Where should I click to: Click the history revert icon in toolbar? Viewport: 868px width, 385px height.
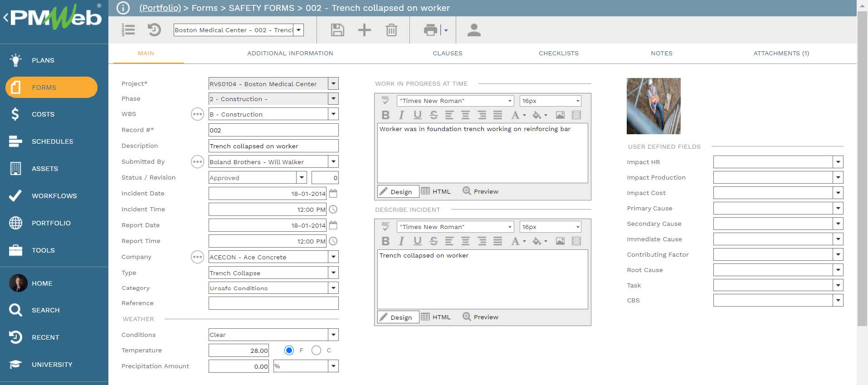pos(154,30)
